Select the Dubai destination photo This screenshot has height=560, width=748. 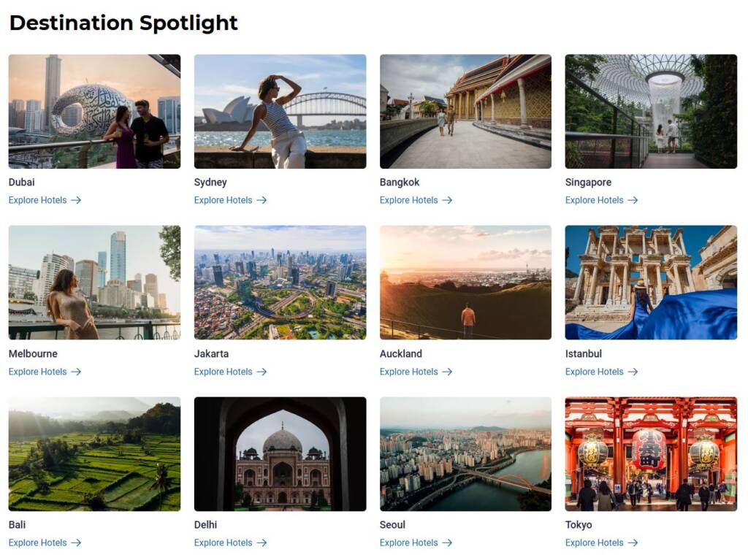tap(94, 111)
